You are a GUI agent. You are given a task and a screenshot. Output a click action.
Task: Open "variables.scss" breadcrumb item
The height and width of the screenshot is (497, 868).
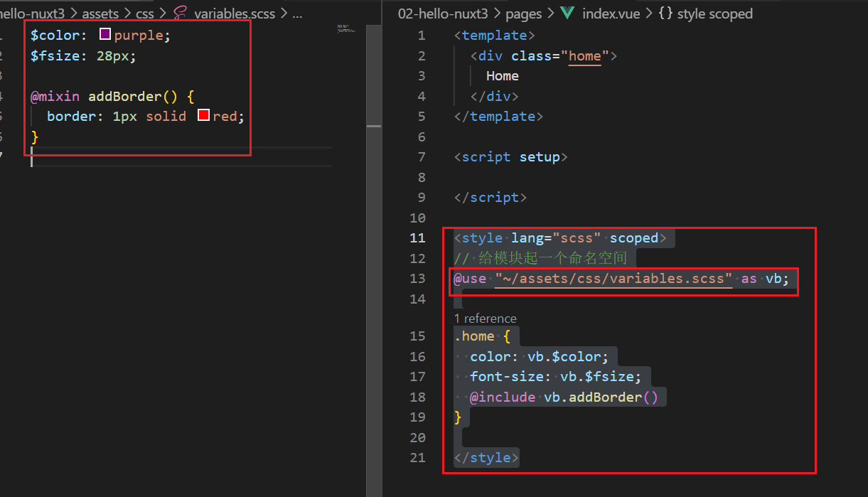tap(235, 14)
